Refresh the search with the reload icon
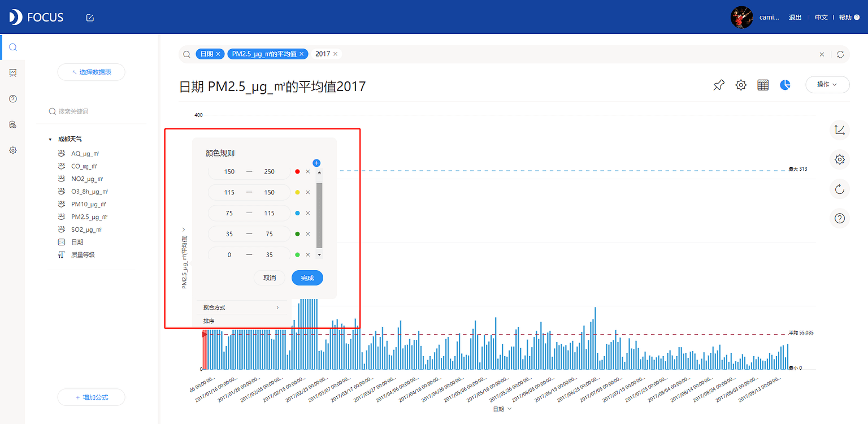This screenshot has width=868, height=424. coord(840,54)
